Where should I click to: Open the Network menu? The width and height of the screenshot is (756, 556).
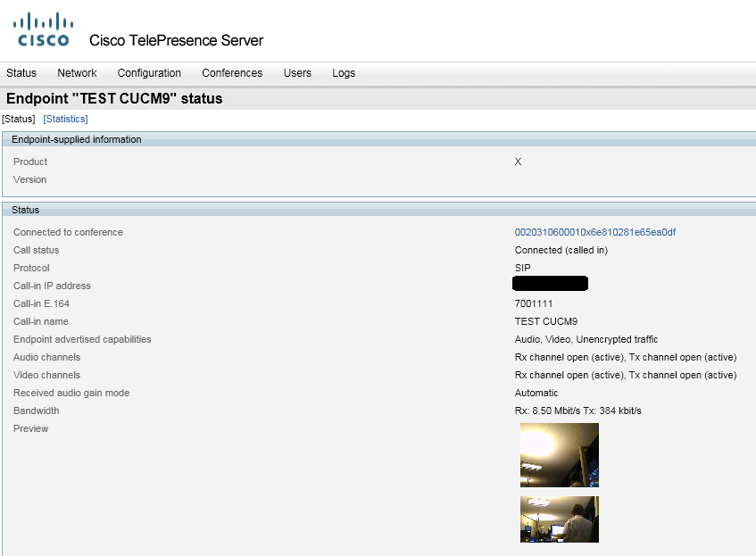(x=77, y=73)
